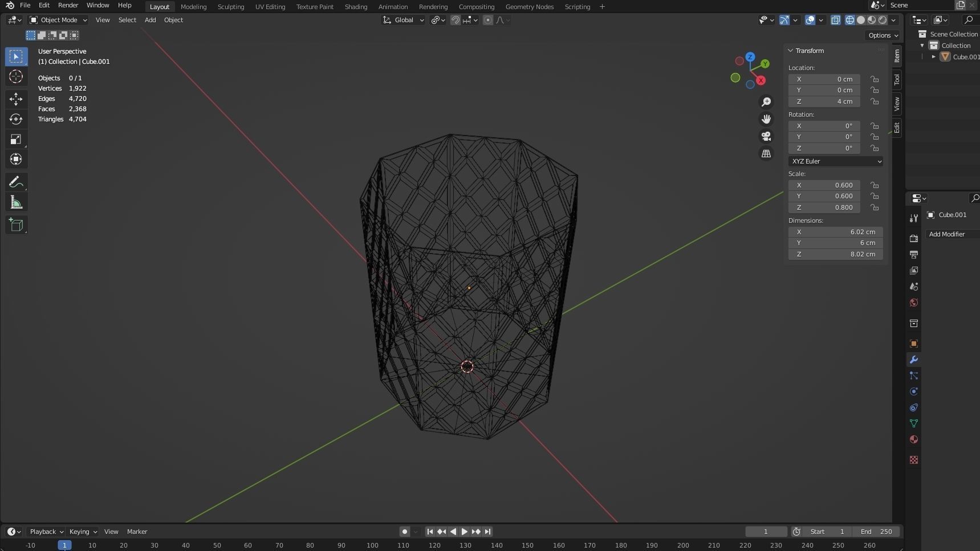The image size is (980, 551).
Task: Toggle lock on Scale Z
Action: (x=875, y=207)
